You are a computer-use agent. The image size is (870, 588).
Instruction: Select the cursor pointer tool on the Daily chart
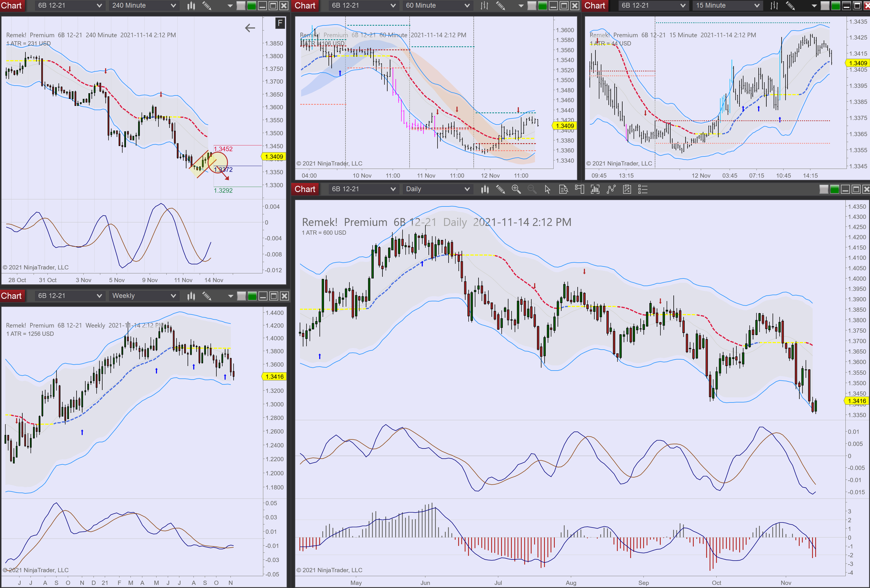pyautogui.click(x=547, y=189)
